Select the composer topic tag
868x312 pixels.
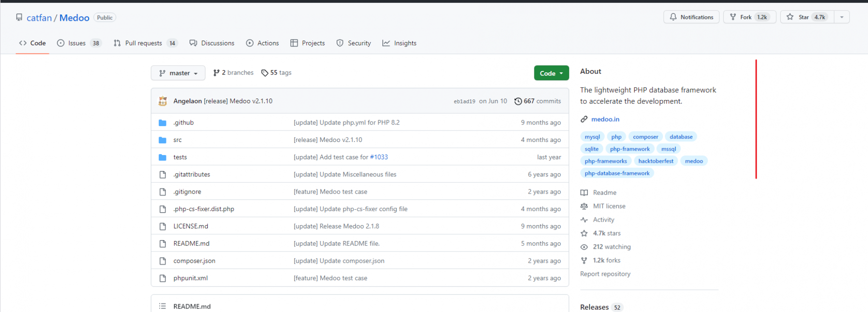[x=645, y=137]
